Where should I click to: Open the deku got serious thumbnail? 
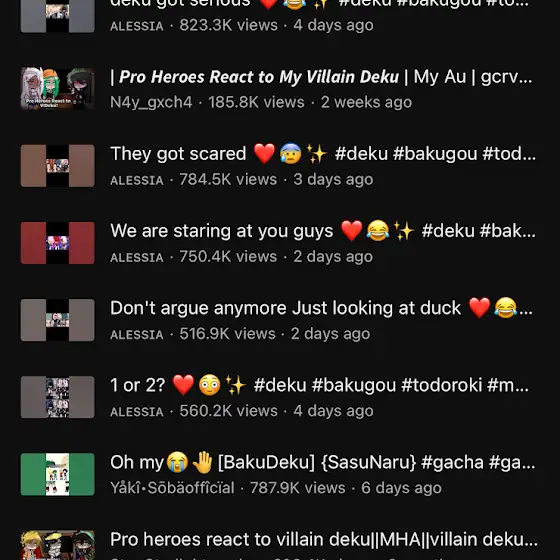coord(58,16)
